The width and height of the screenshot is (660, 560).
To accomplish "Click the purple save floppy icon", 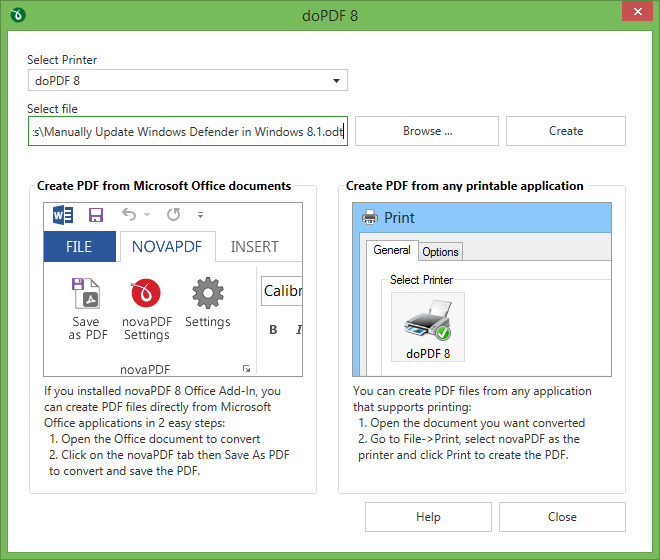I will (96, 215).
